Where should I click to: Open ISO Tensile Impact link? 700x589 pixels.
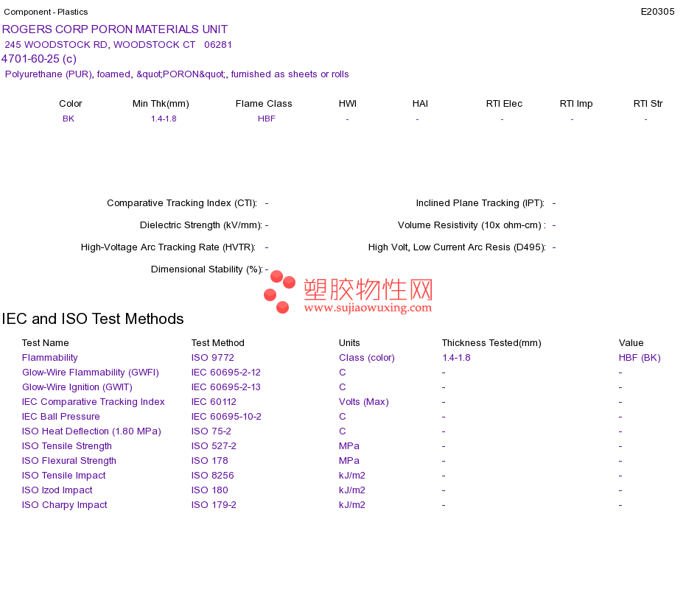(x=63, y=476)
